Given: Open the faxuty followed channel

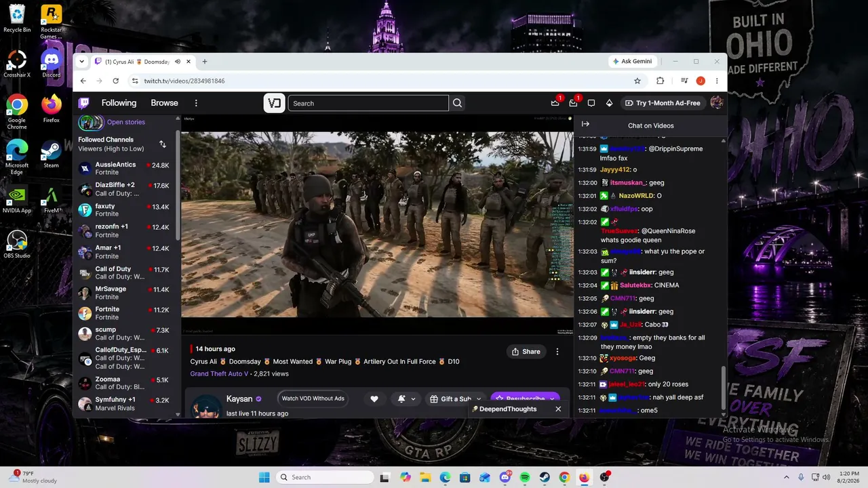Looking at the screenshot, I should pyautogui.click(x=125, y=210).
